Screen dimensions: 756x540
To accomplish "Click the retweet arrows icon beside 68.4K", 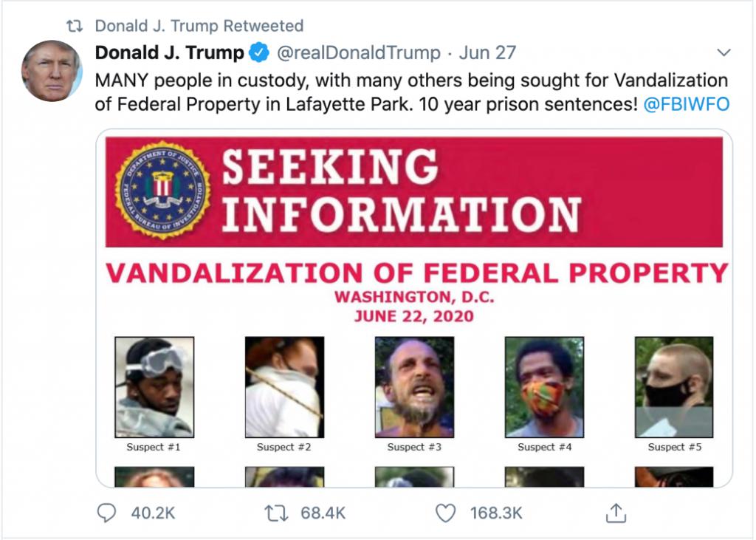I will pos(277,513).
